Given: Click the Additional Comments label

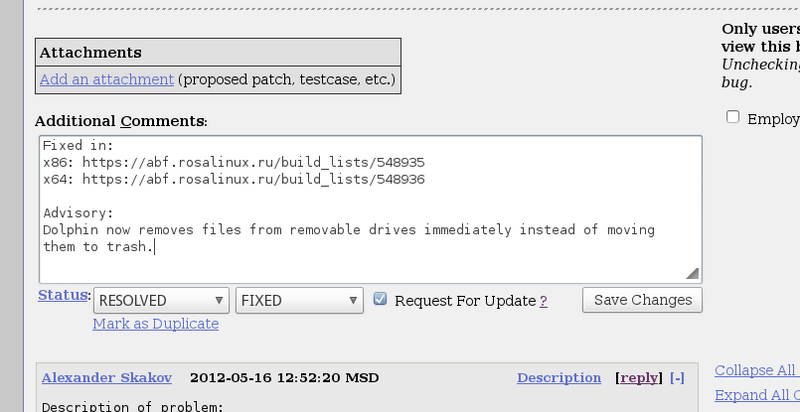Looking at the screenshot, I should [121, 121].
